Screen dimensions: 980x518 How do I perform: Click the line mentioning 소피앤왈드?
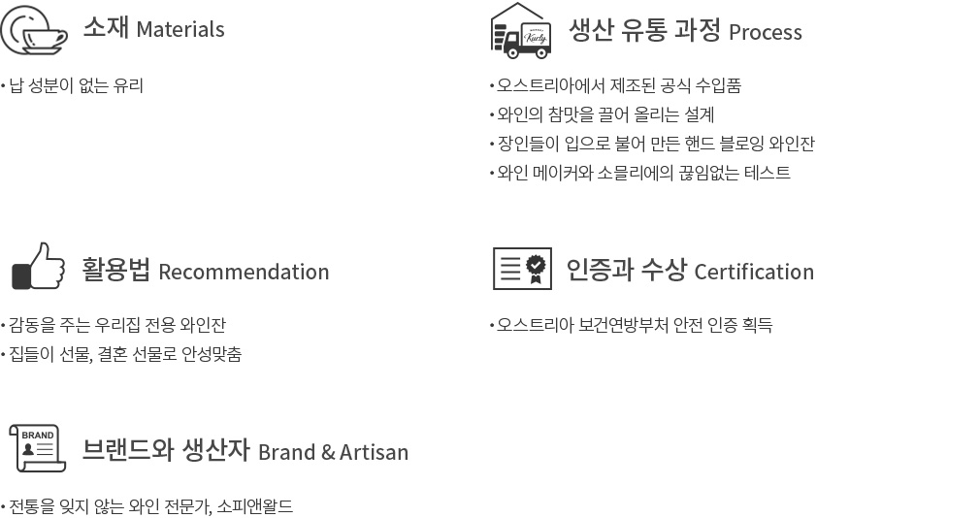coord(150,506)
